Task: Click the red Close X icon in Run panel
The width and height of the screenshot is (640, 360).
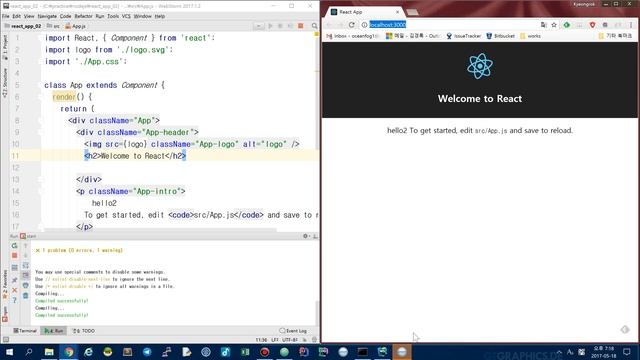Action: [x=14, y=290]
